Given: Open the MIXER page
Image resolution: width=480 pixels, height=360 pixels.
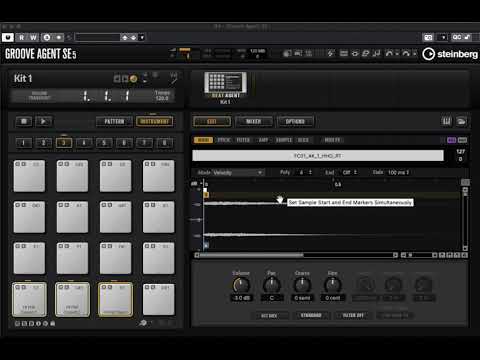Looking at the screenshot, I should [x=253, y=122].
